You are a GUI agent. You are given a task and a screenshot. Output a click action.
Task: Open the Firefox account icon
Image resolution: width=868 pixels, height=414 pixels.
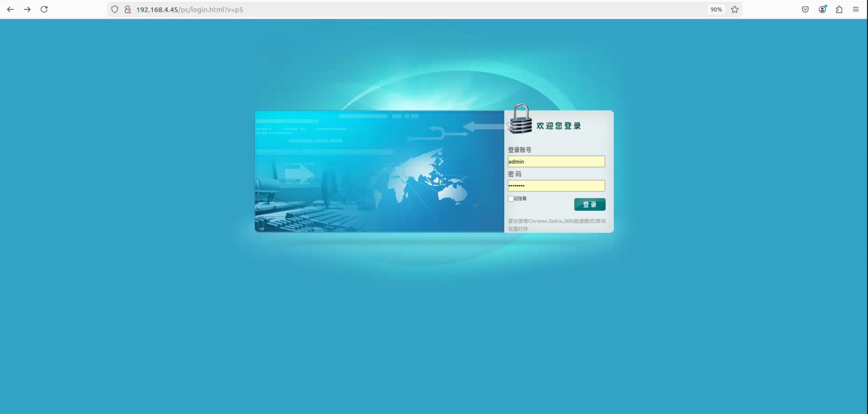[x=822, y=9]
